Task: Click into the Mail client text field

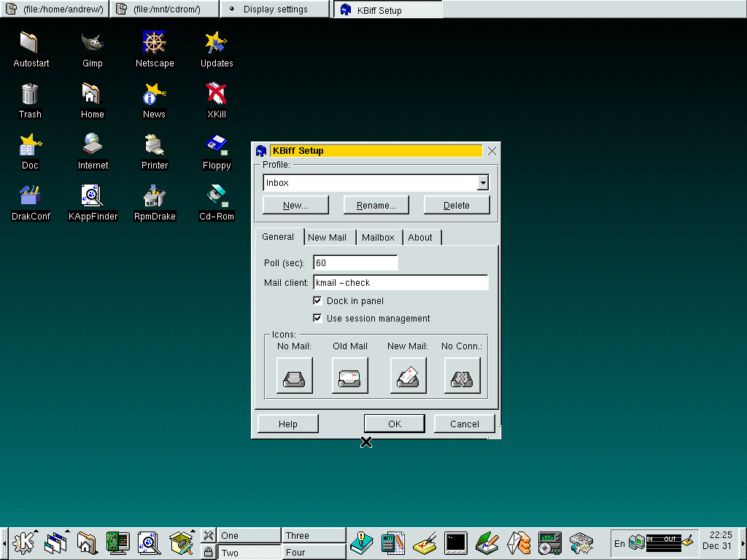Action: (400, 283)
